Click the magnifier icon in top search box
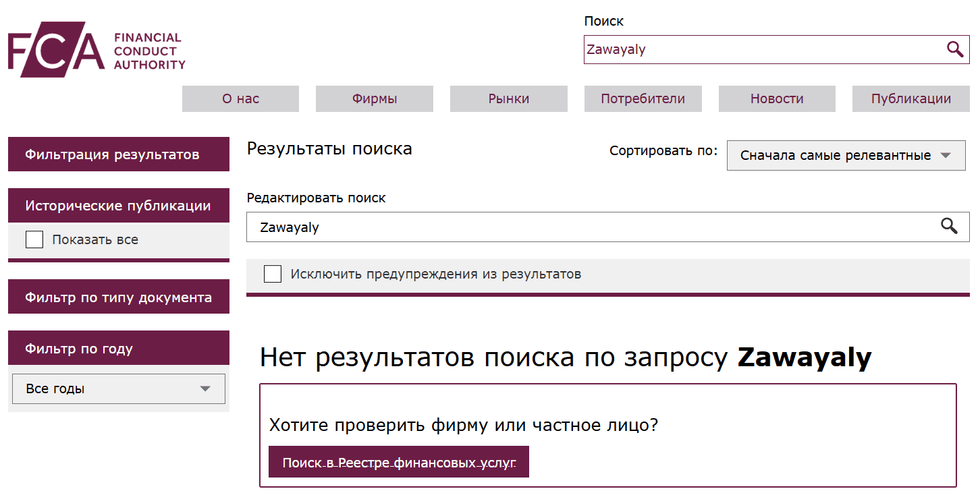 (954, 49)
